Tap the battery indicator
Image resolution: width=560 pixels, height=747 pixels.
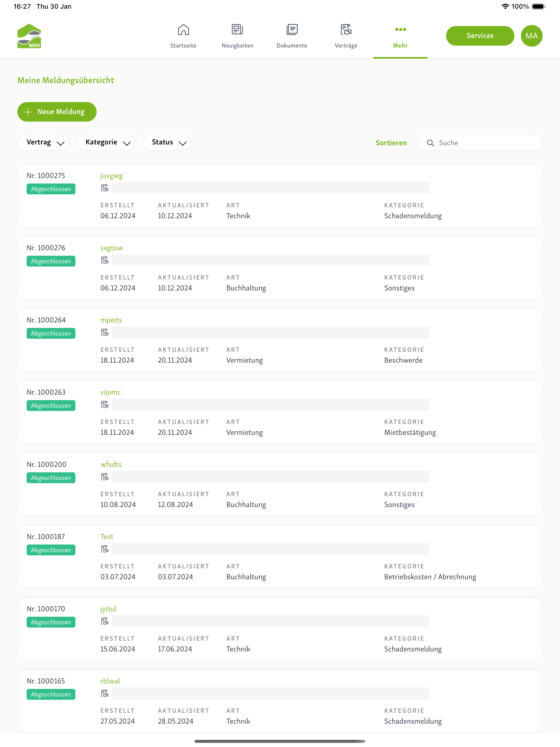(539, 7)
